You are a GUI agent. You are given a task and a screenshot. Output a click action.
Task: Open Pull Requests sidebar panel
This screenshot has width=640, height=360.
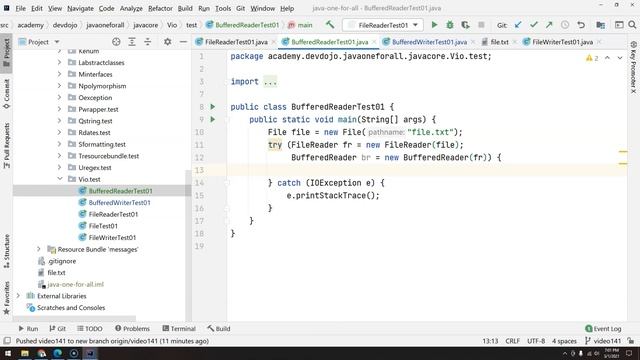[x=7, y=146]
